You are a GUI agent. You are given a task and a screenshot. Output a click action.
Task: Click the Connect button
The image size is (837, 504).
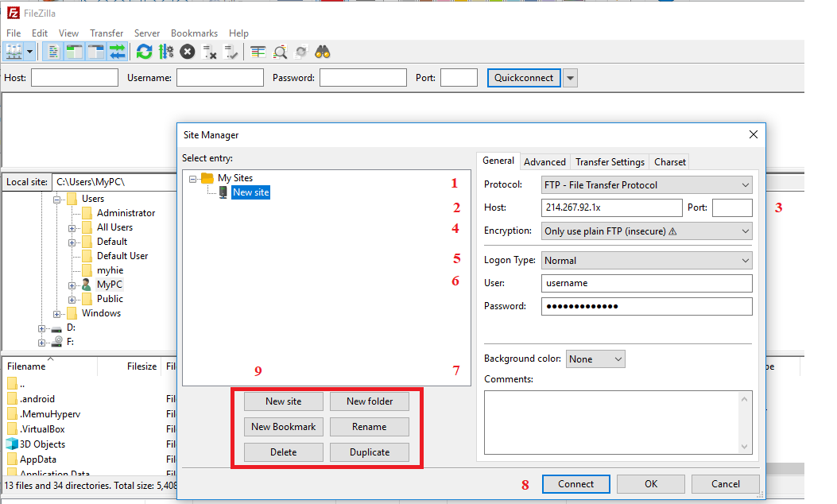(x=576, y=484)
